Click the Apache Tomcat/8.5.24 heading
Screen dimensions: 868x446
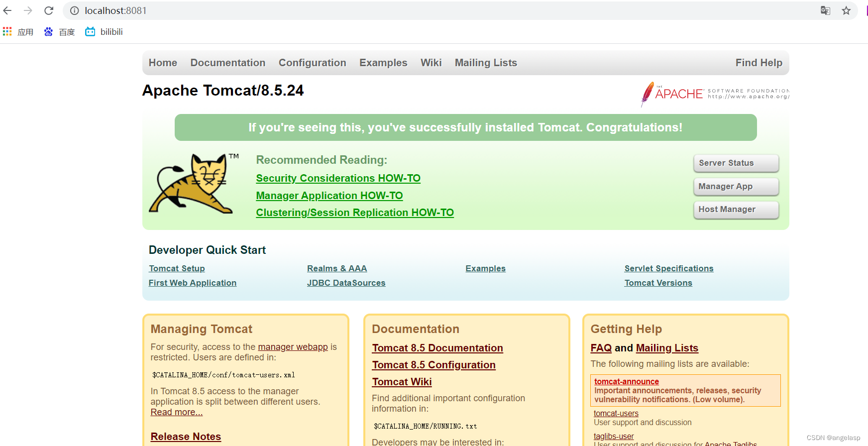coord(223,91)
